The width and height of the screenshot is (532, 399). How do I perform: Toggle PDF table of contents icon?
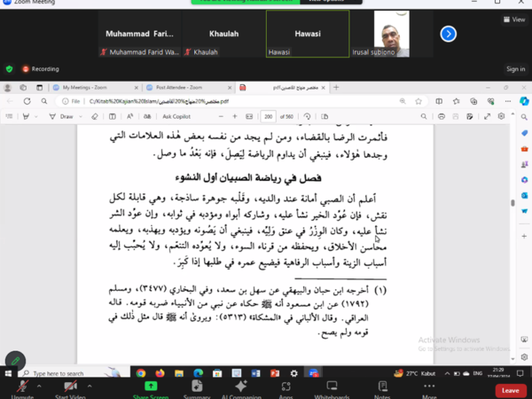[x=9, y=116]
